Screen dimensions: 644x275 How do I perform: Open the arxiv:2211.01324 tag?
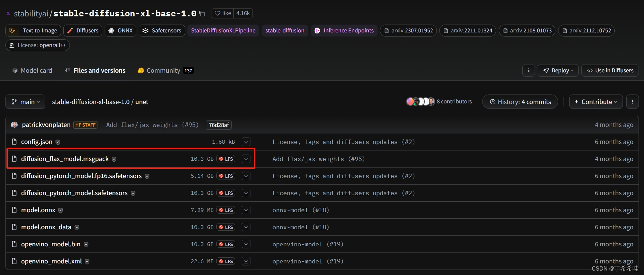tap(467, 30)
